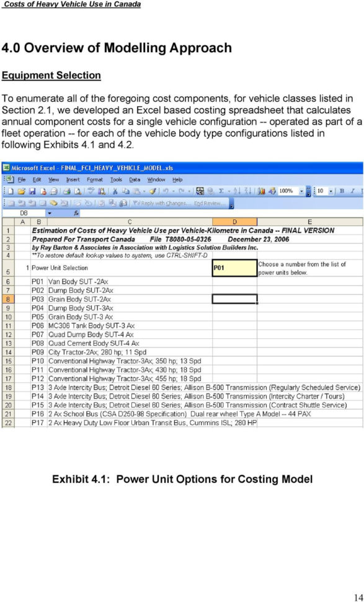Click the P16 2 Ax School Bus row
Screen dimensions: 364x602
click(171, 414)
